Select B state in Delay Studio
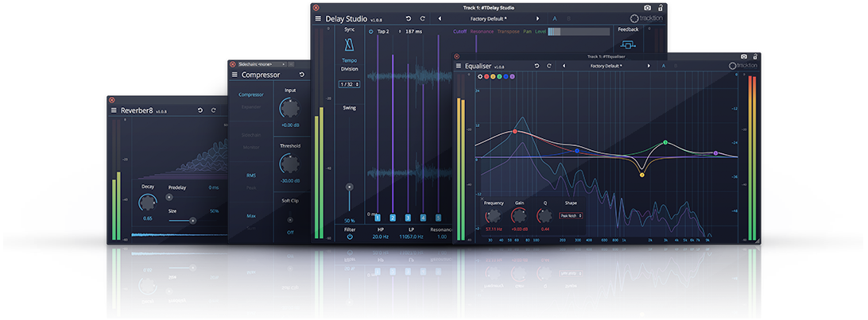This screenshot has width=868, height=320. pos(568,18)
